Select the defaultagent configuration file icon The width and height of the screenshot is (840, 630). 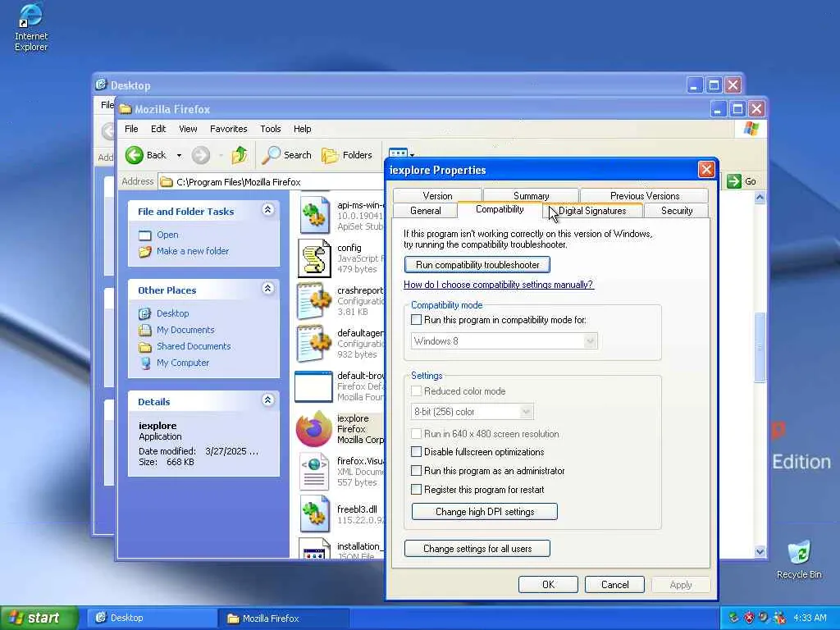314,344
